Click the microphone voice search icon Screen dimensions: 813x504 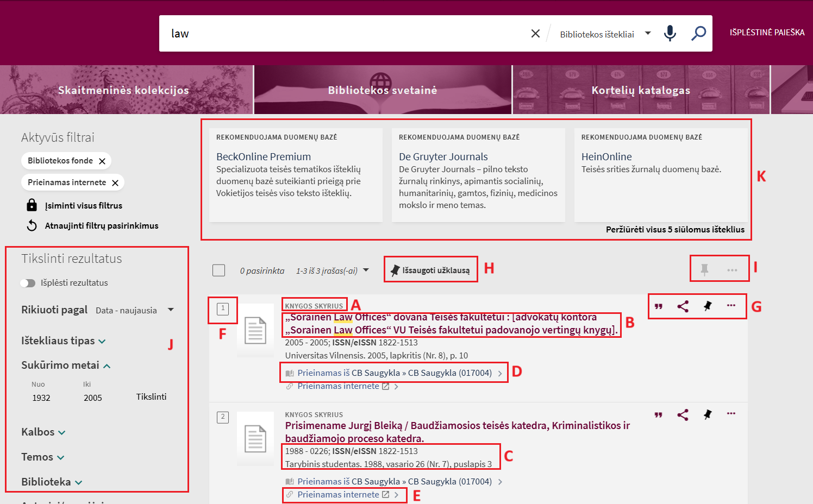click(x=670, y=33)
